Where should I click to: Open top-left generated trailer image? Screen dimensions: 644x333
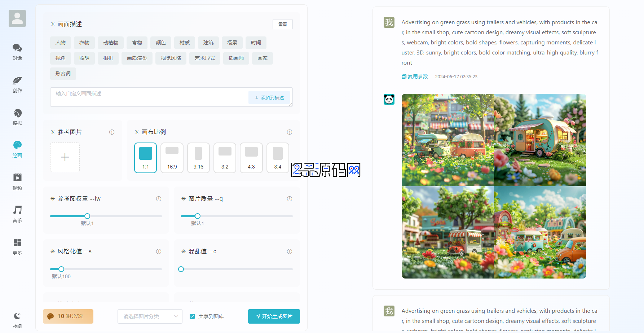448,140
